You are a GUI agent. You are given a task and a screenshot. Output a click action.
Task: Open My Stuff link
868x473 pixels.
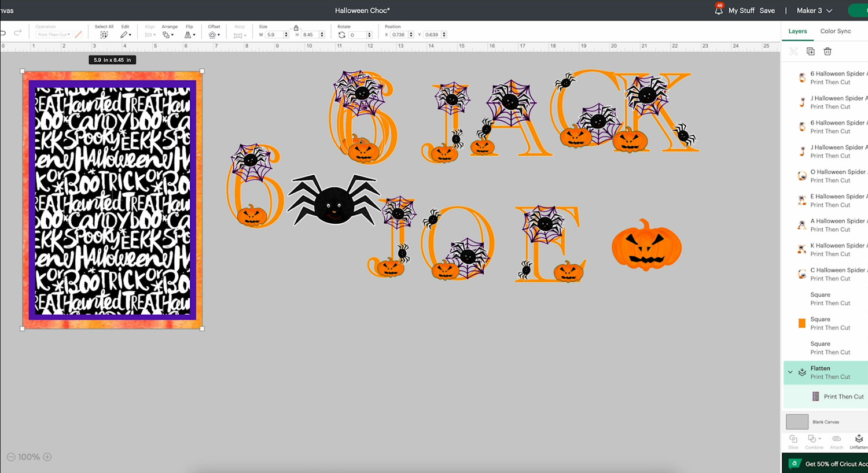(741, 10)
